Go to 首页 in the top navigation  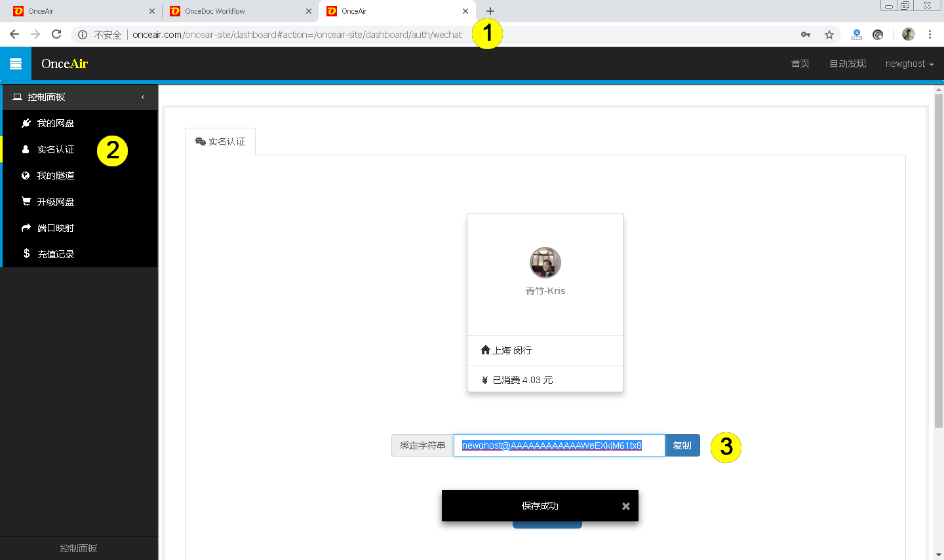(800, 64)
